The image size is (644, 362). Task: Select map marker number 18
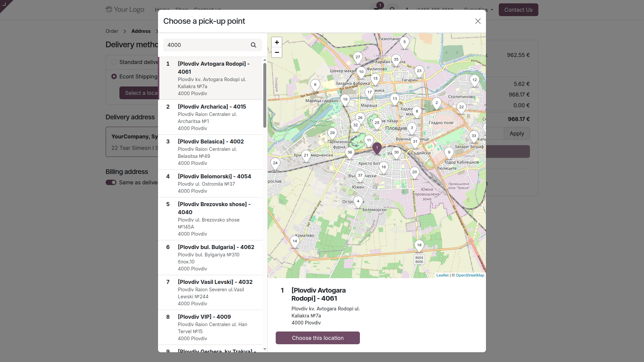click(419, 246)
